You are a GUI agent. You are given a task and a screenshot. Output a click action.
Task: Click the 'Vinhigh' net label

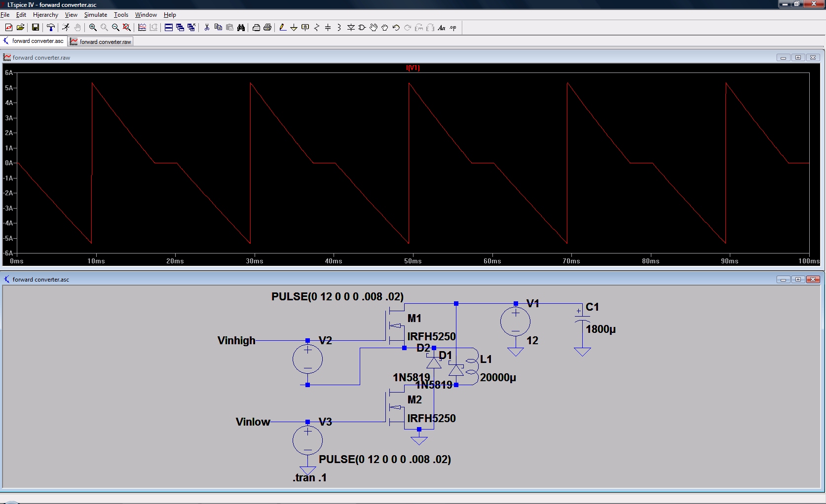coord(236,340)
